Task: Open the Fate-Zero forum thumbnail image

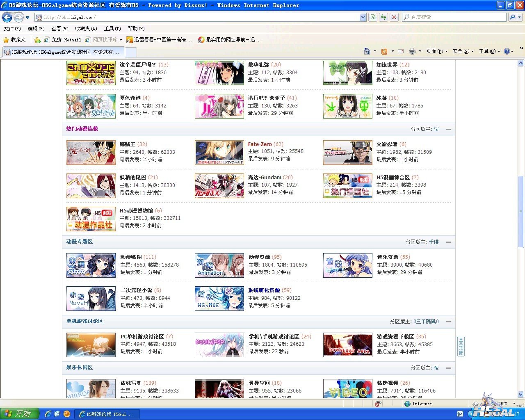Action: (219, 153)
